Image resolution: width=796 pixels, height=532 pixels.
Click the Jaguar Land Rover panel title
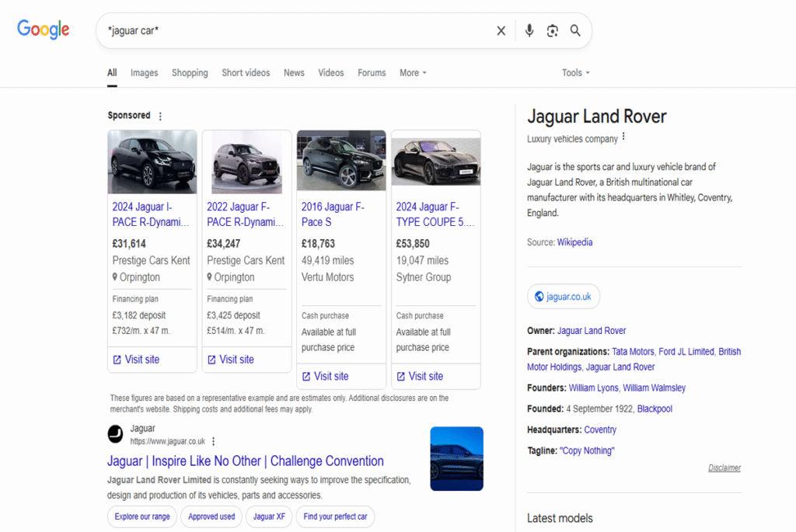click(x=596, y=116)
